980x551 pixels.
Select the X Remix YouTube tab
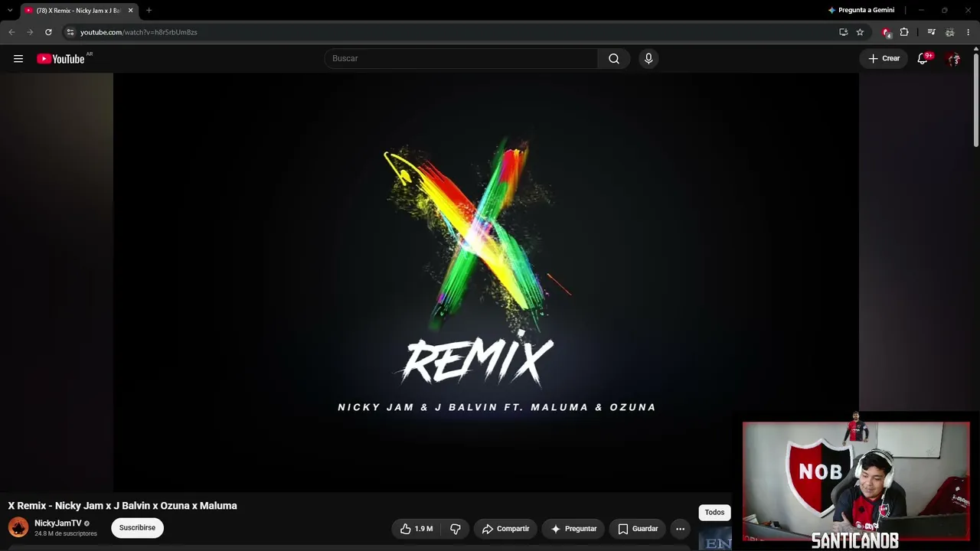tap(79, 11)
